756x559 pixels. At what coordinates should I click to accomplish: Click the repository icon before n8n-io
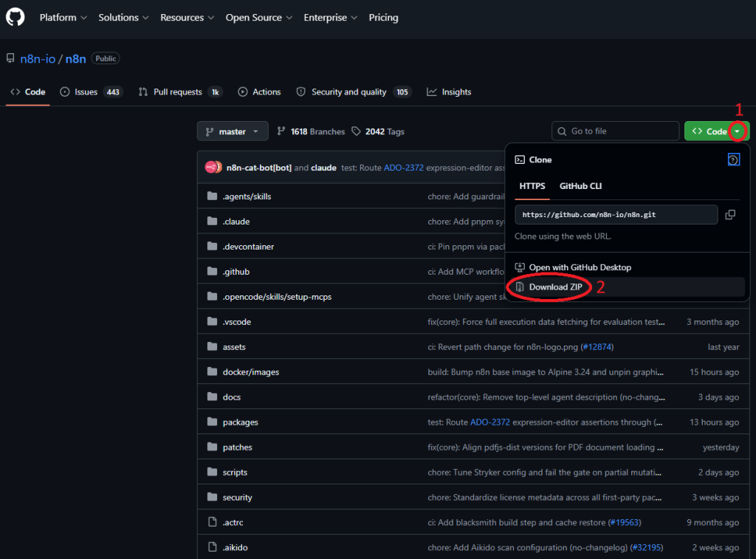10,58
